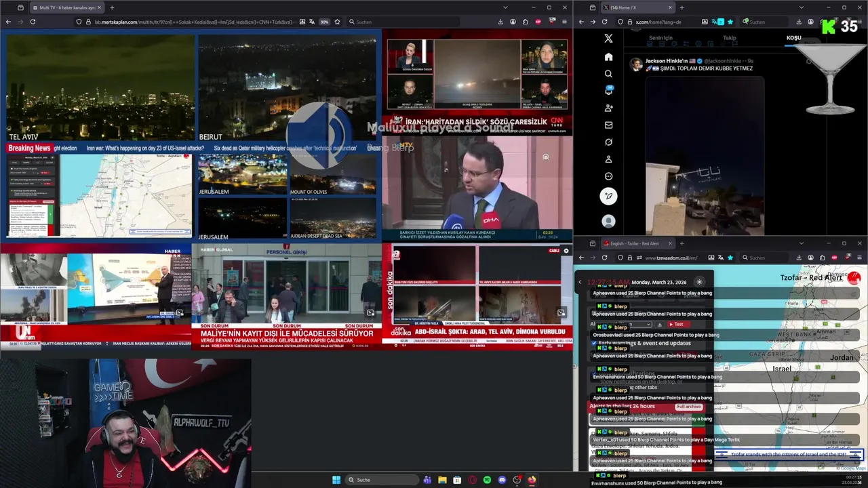Click the Tel Aviv live camera tile
Screen dimensions: 868x488
100,88
